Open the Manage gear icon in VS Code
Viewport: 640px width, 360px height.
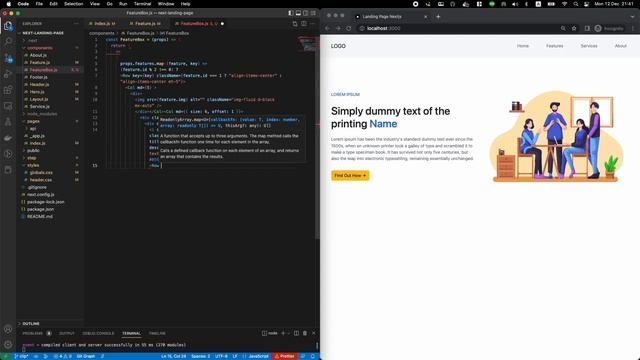tap(8, 344)
